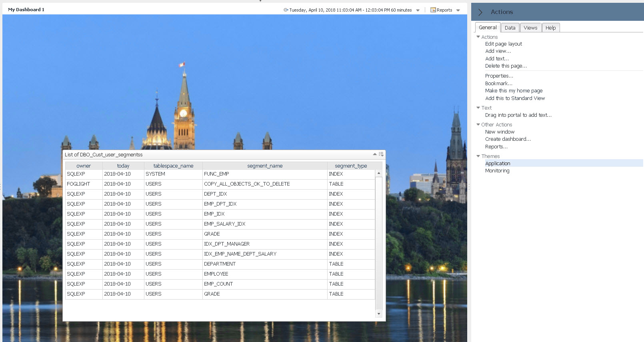Switch to the Views tab
This screenshot has height=342, width=644.
coord(530,28)
